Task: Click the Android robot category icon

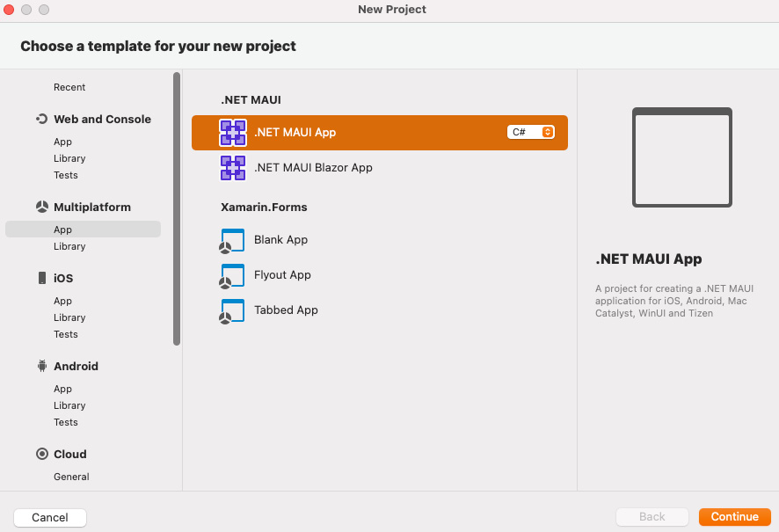Action: point(42,366)
